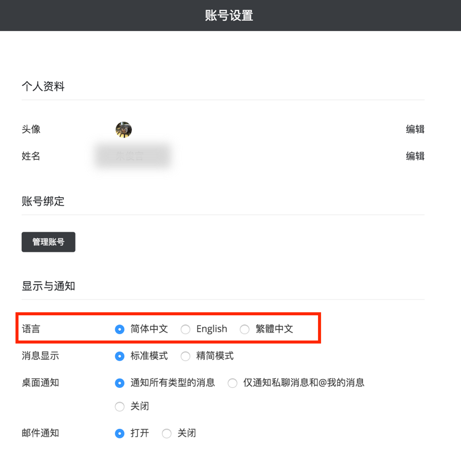Image resolution: width=461 pixels, height=476 pixels.
Task: Enable 通知所有类型的消息 desktop notification
Action: tap(120, 383)
